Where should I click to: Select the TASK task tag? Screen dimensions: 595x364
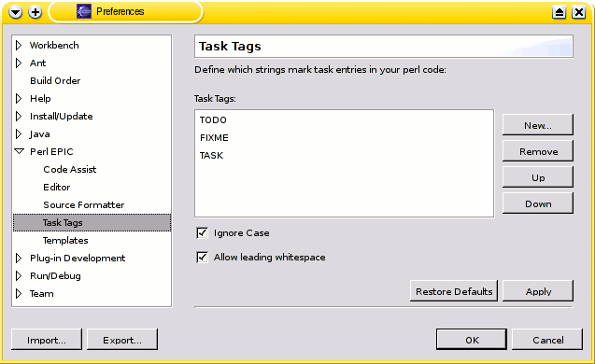point(211,156)
